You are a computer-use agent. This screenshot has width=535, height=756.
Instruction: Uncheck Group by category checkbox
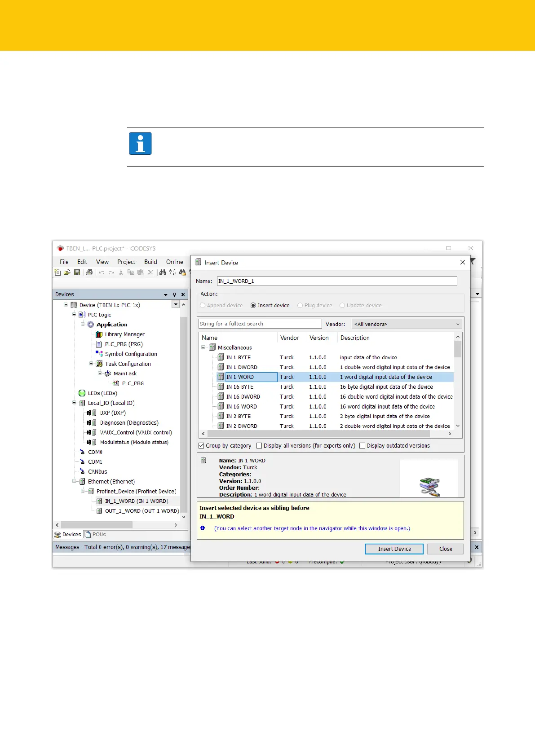click(201, 446)
